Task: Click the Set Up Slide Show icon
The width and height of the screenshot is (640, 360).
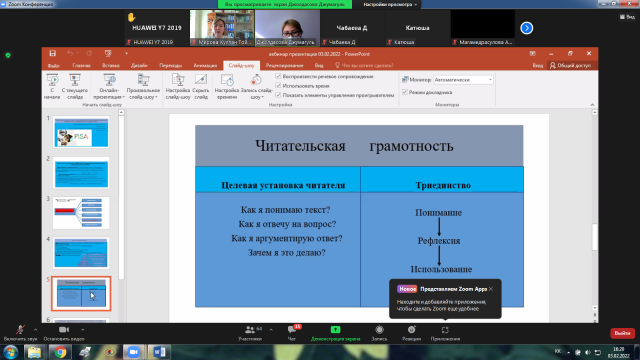Action: pyautogui.click(x=178, y=80)
